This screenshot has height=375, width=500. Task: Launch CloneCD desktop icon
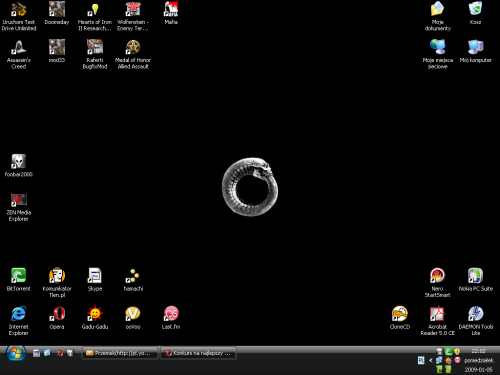click(x=400, y=318)
